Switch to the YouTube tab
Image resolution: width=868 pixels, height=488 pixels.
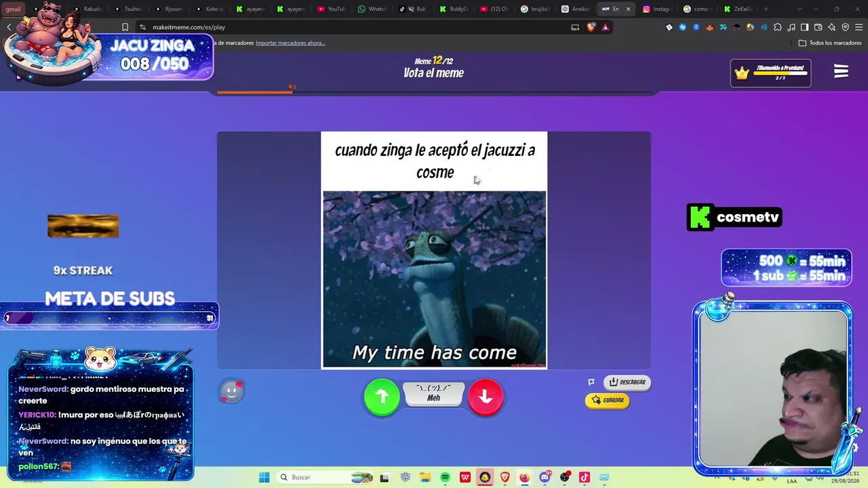pos(332,9)
